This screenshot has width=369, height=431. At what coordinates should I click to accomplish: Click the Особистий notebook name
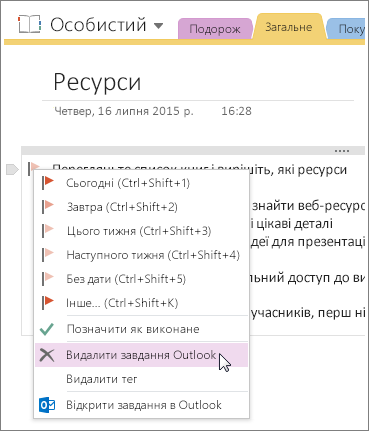pos(98,25)
